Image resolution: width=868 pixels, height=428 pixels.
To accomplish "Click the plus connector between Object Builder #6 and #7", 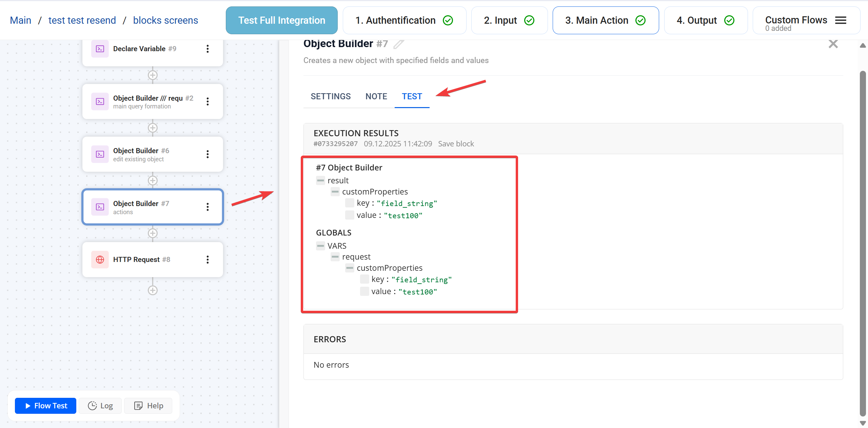I will [x=153, y=181].
